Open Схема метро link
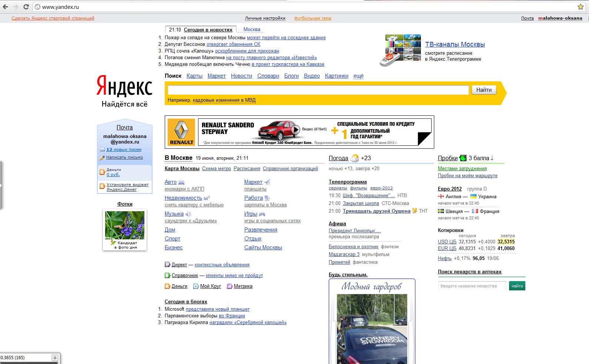589x364 pixels. pos(217,168)
